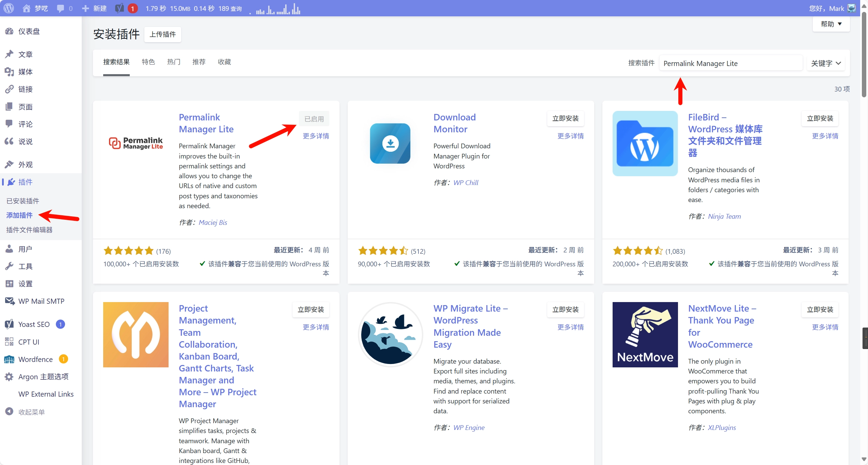The image size is (868, 465).
Task: Install WP Migrate Lite plugin
Action: coord(566,310)
